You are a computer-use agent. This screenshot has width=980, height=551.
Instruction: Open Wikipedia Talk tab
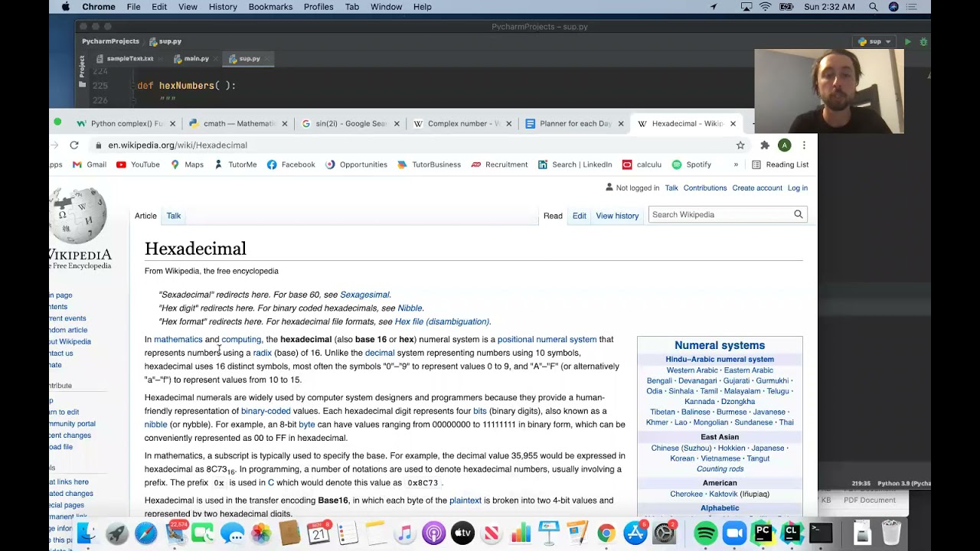pos(174,216)
